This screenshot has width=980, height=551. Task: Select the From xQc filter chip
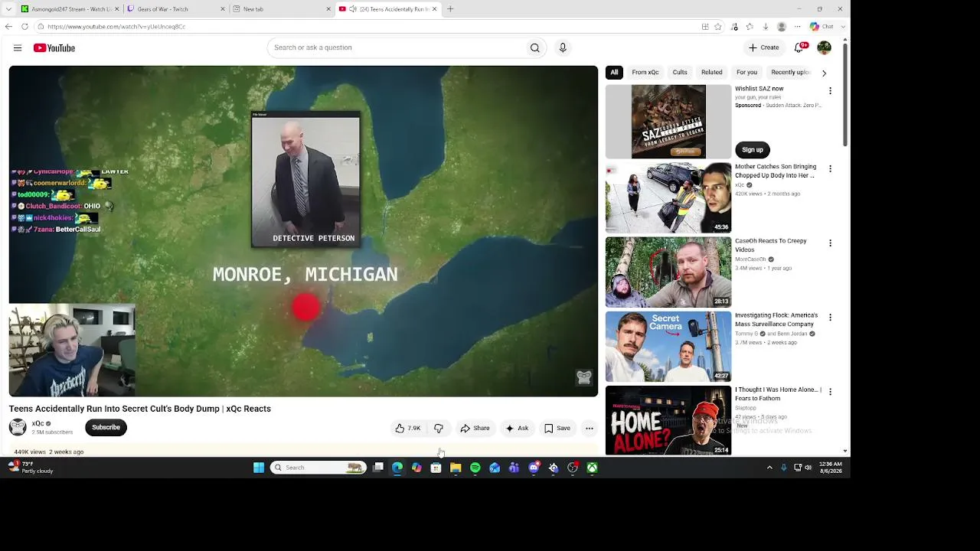[645, 73]
